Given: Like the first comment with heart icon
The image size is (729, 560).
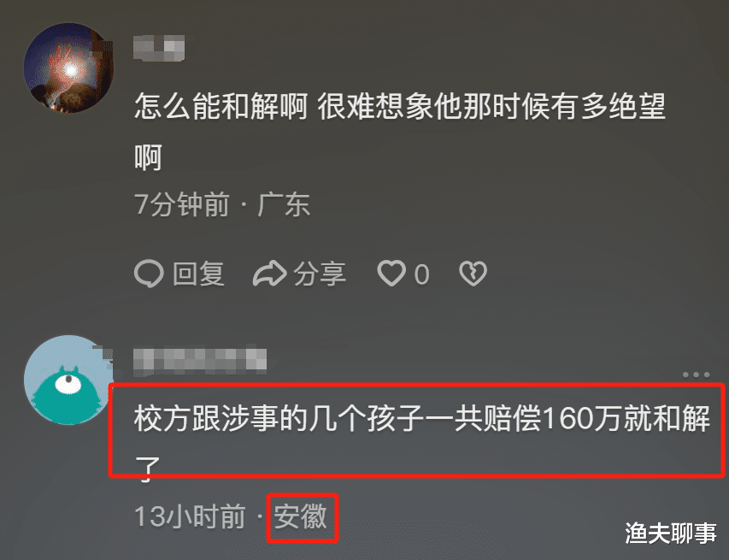Looking at the screenshot, I should tap(391, 273).
